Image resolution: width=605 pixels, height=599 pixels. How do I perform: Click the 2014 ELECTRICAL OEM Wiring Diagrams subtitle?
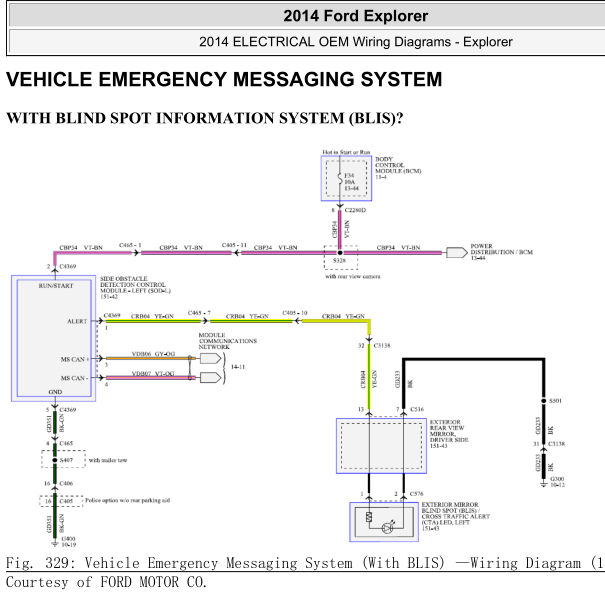click(355, 42)
